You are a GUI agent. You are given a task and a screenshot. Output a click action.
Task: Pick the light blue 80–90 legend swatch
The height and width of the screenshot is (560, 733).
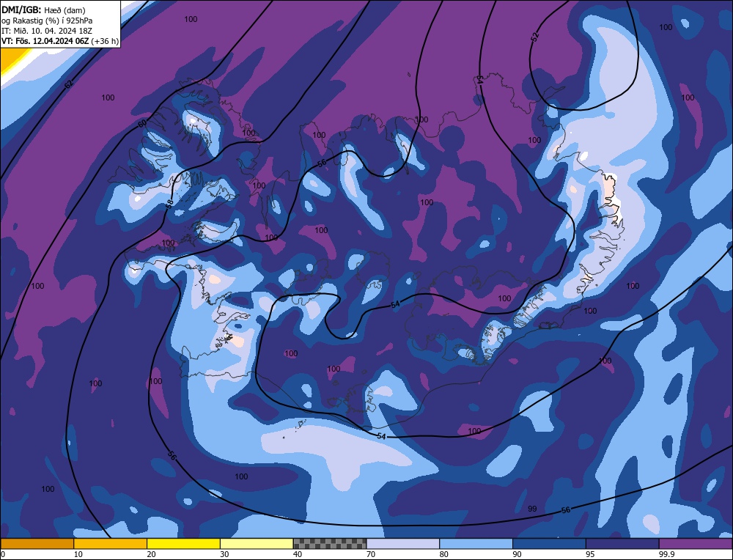(x=476, y=544)
